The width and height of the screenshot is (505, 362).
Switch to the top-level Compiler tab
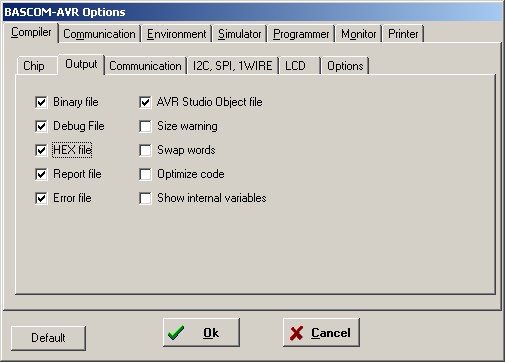click(31, 32)
